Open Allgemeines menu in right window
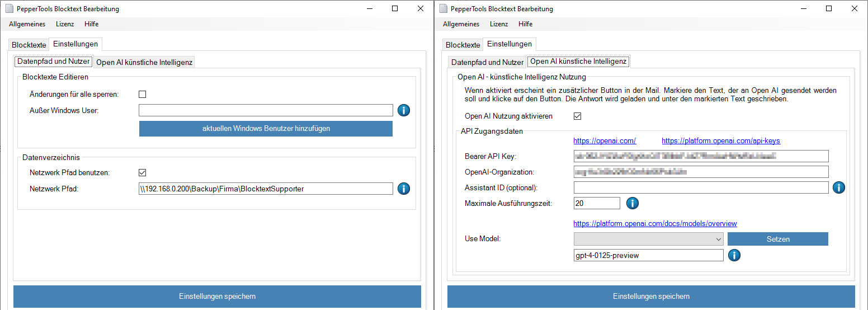The image size is (868, 310). click(x=461, y=24)
